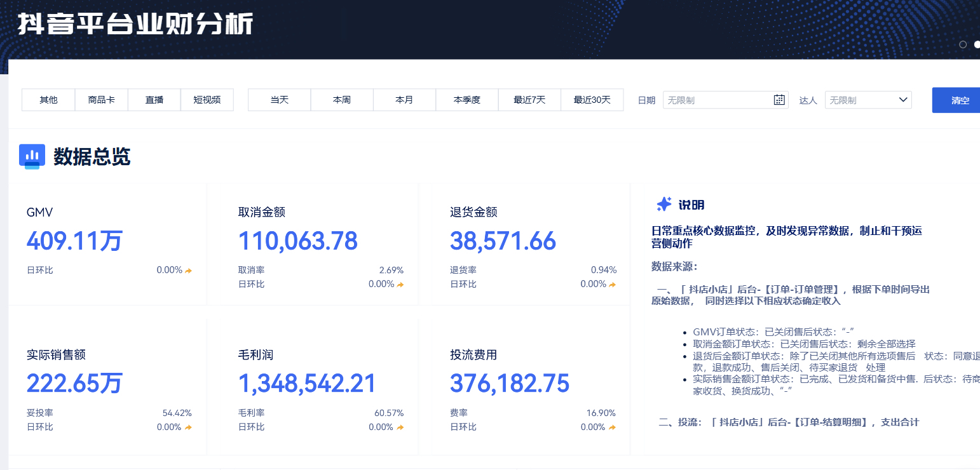Click the trend arrow in 毛利润 card

point(400,427)
